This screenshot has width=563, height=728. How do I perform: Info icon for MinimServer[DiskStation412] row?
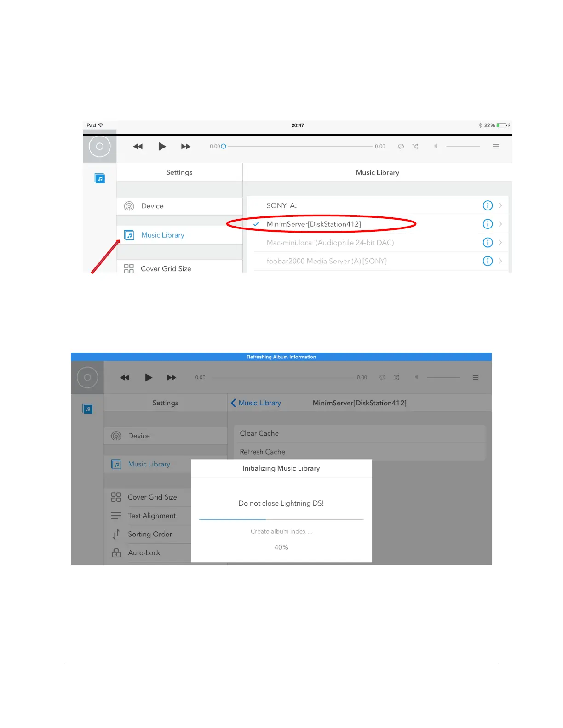pyautogui.click(x=488, y=224)
